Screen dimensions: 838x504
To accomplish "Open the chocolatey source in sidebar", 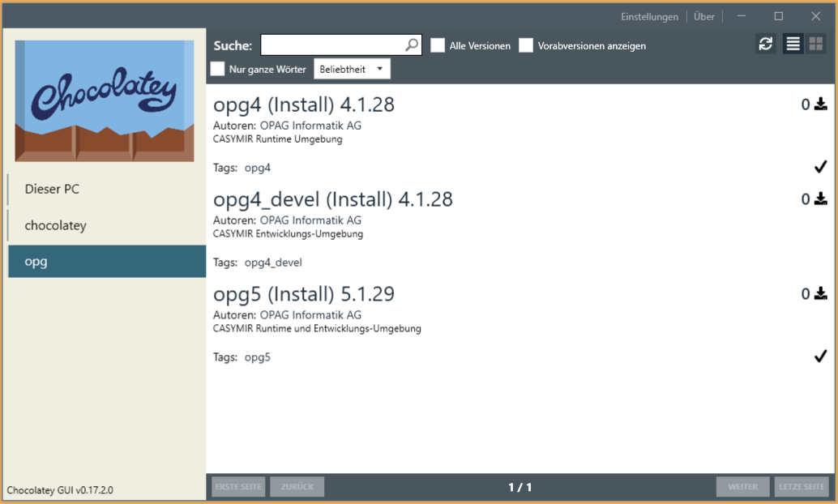I will tap(107, 225).
